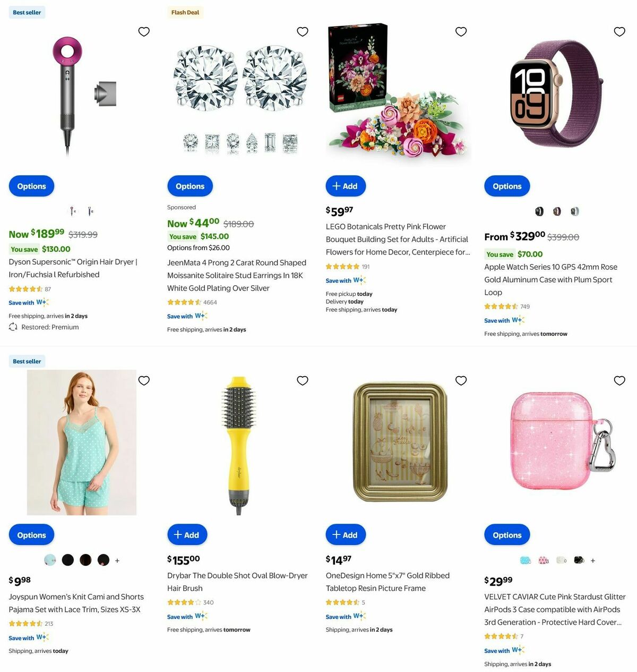Screen dimensions: 637x672
Task: Select light blue pajama set color swatch
Action: point(50,560)
